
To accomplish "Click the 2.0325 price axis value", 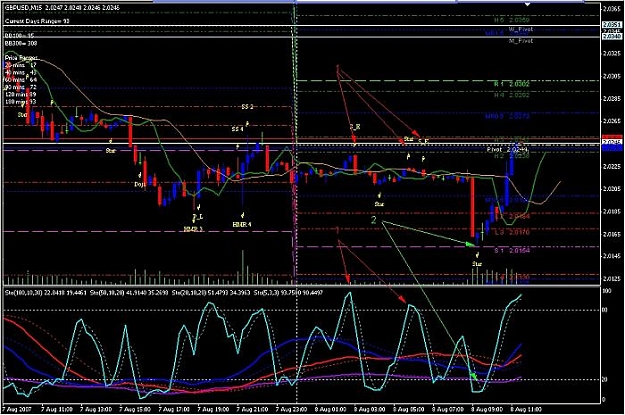I will (612, 53).
